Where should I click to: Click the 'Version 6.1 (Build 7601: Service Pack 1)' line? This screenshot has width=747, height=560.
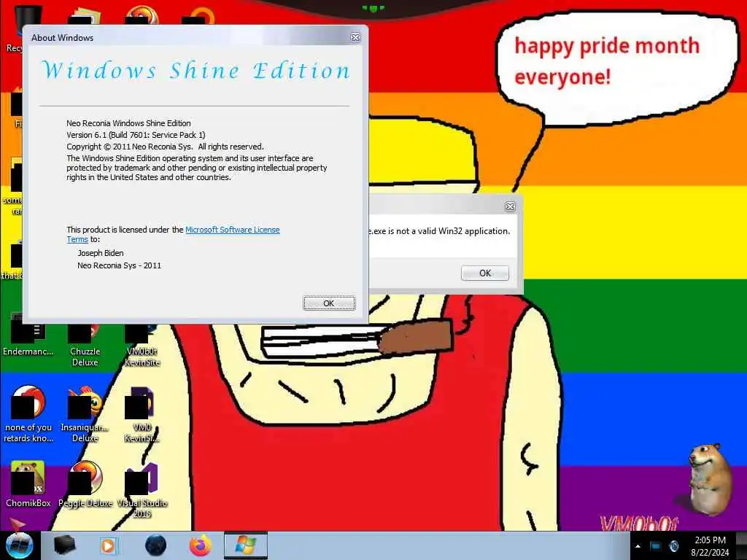[x=136, y=135]
